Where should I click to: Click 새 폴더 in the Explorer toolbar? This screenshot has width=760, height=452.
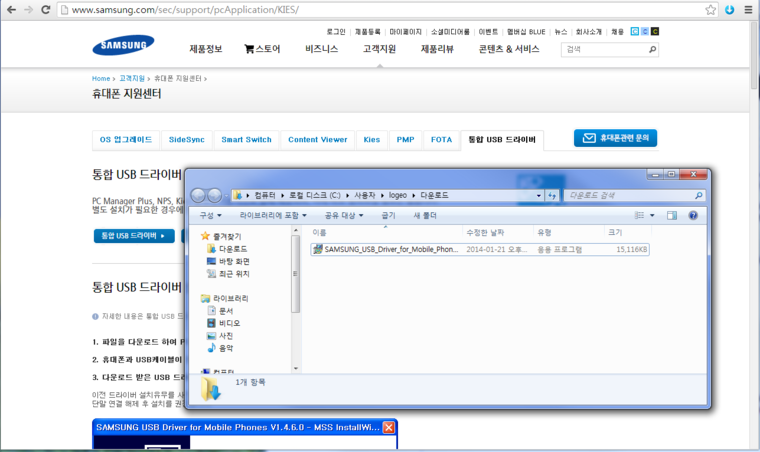(x=425, y=215)
